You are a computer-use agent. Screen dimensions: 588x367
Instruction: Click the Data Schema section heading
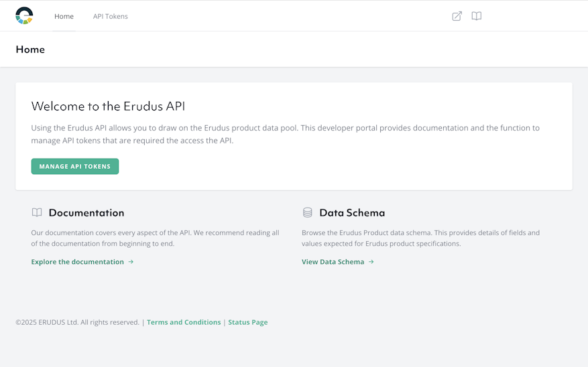[x=352, y=213]
